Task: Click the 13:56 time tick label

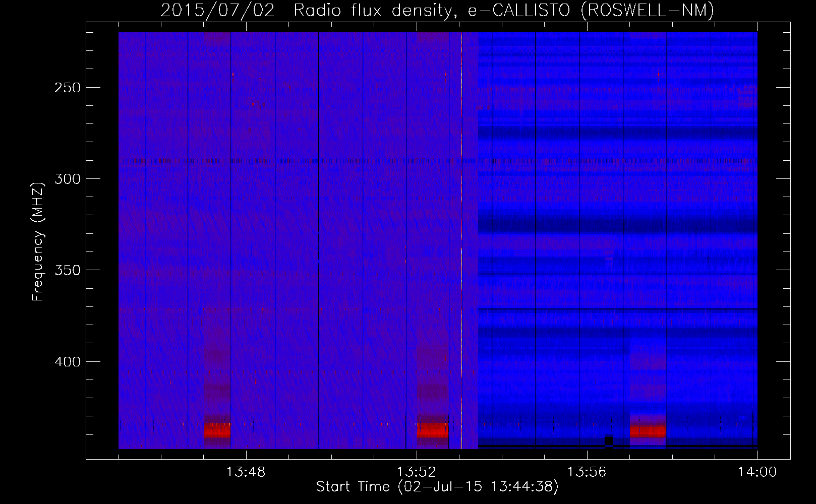Action: click(587, 472)
